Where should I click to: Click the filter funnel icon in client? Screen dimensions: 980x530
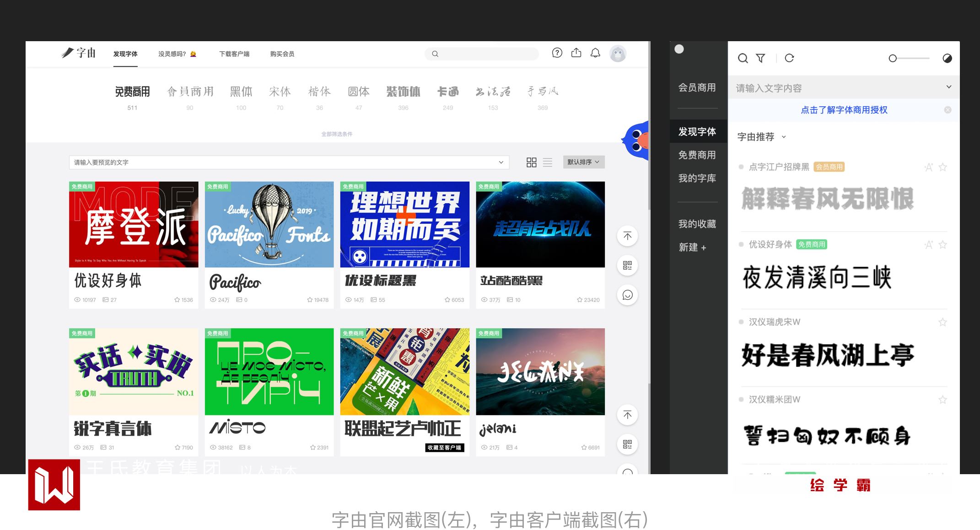pyautogui.click(x=760, y=58)
